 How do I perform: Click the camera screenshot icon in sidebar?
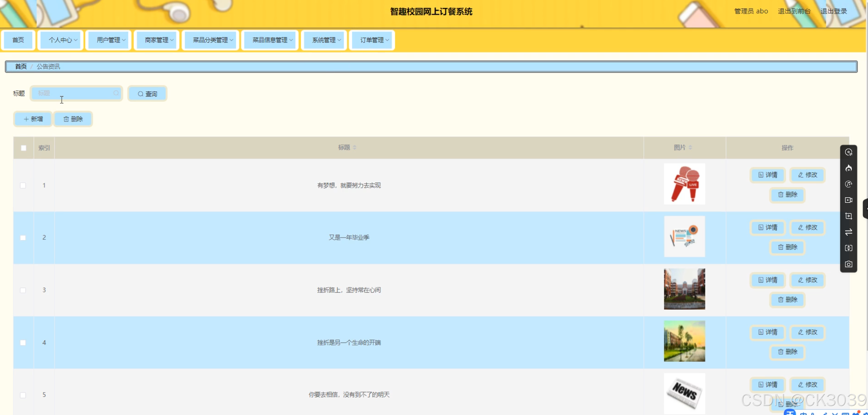point(849,264)
